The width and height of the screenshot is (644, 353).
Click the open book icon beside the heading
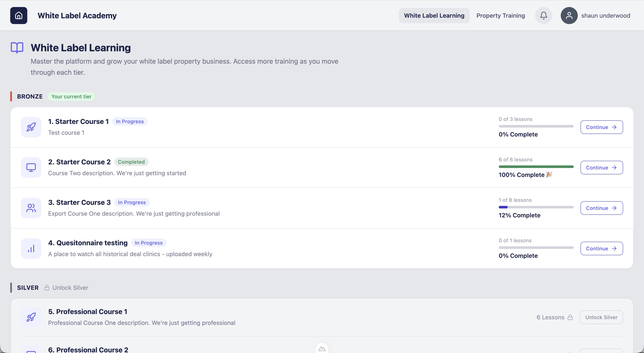pyautogui.click(x=17, y=47)
